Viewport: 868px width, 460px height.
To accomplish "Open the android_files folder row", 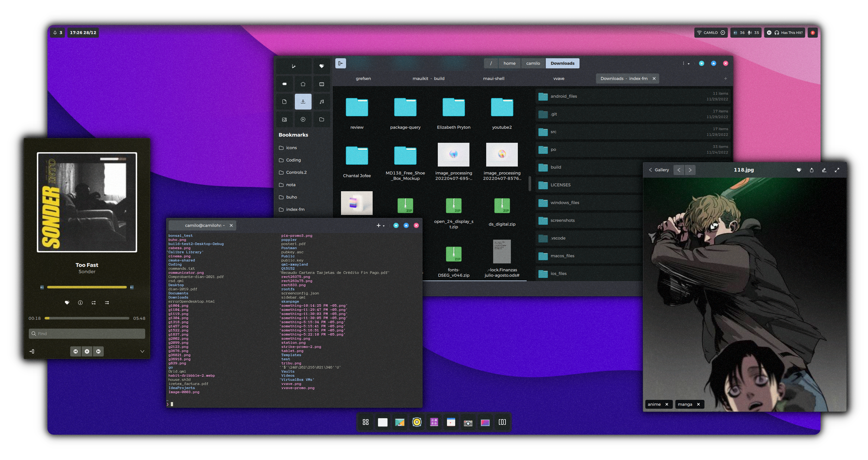I will (633, 97).
